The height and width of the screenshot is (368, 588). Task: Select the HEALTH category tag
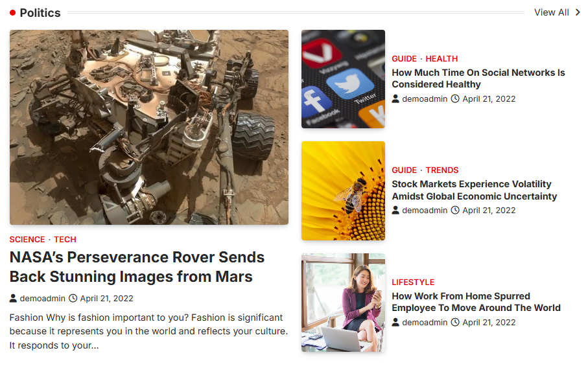coord(441,59)
